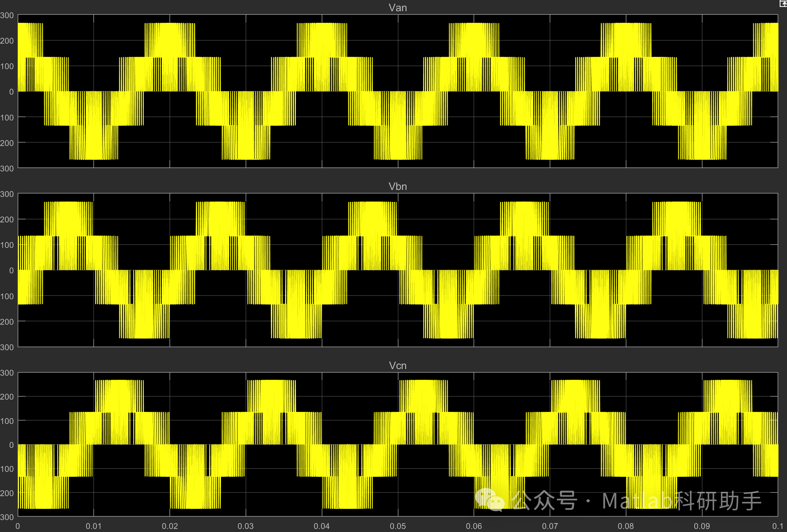
Task: Select the Vbn plot title
Action: pos(398,186)
